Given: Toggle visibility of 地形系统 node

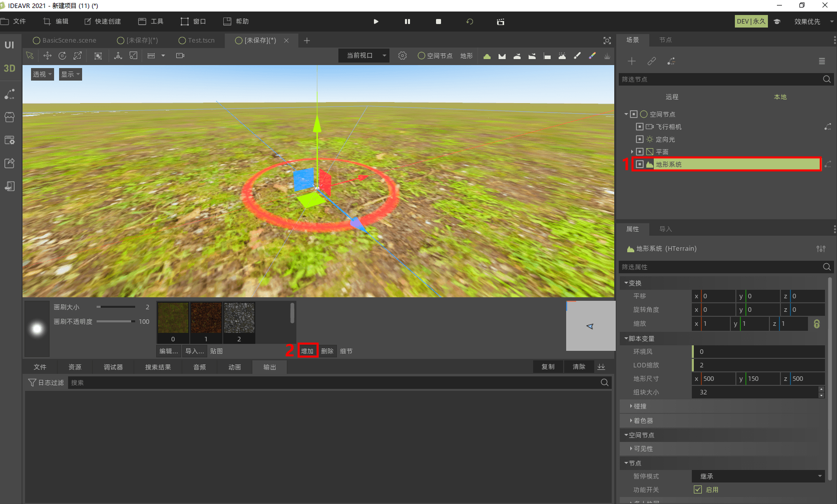Looking at the screenshot, I should 639,164.
